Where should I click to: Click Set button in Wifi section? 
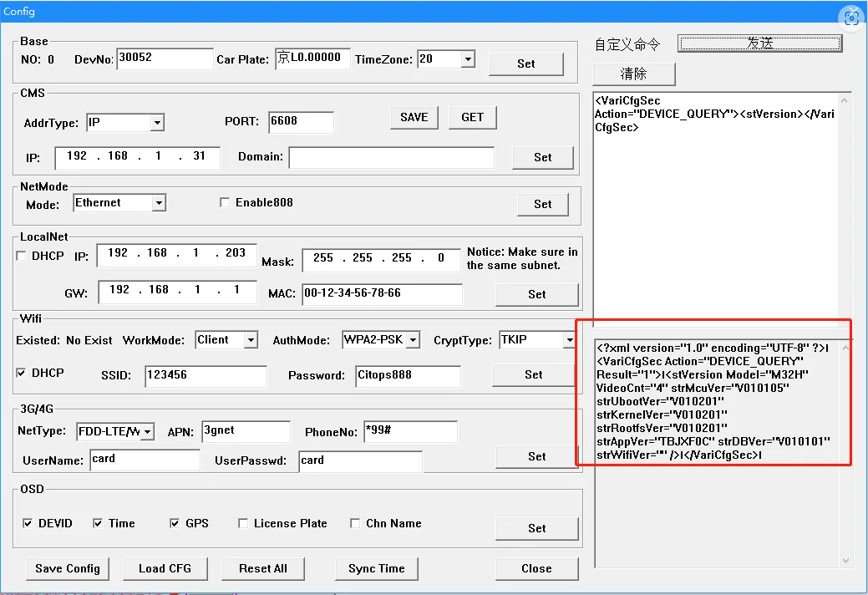pos(533,374)
